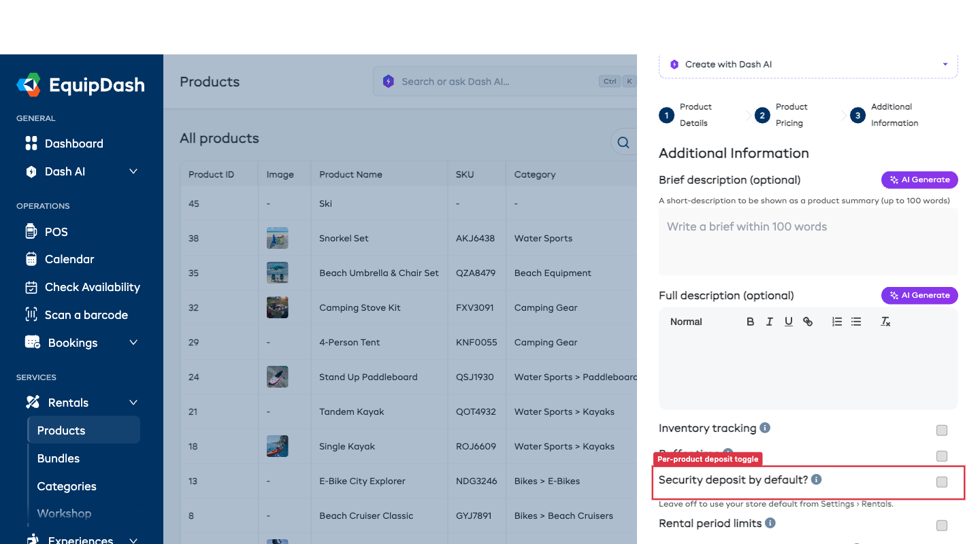Click the POS terminal icon

pos(31,232)
